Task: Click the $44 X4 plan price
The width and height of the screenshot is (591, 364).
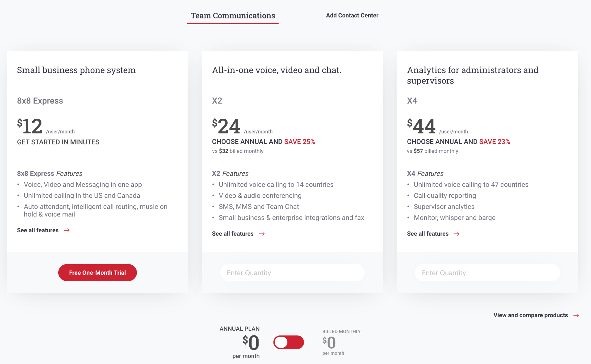Action: click(x=421, y=126)
